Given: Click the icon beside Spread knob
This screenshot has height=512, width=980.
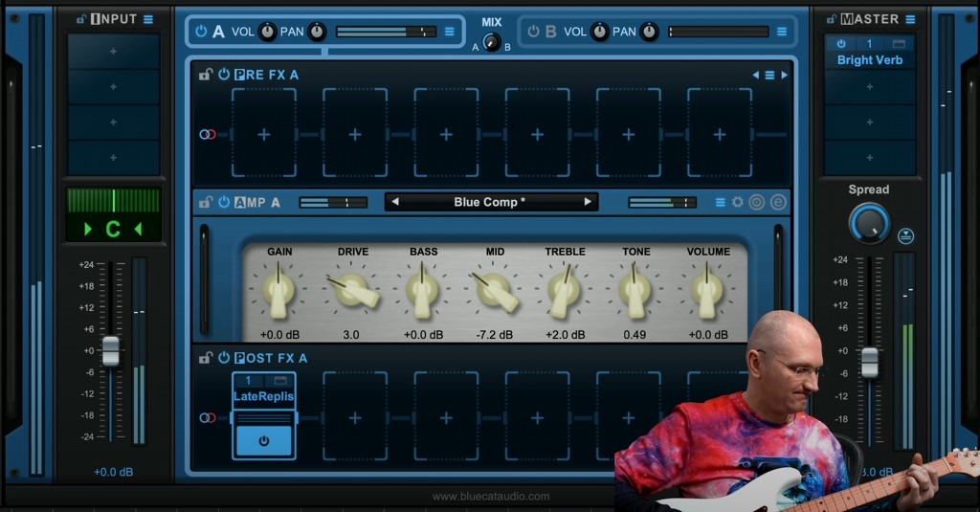Looking at the screenshot, I should [905, 235].
